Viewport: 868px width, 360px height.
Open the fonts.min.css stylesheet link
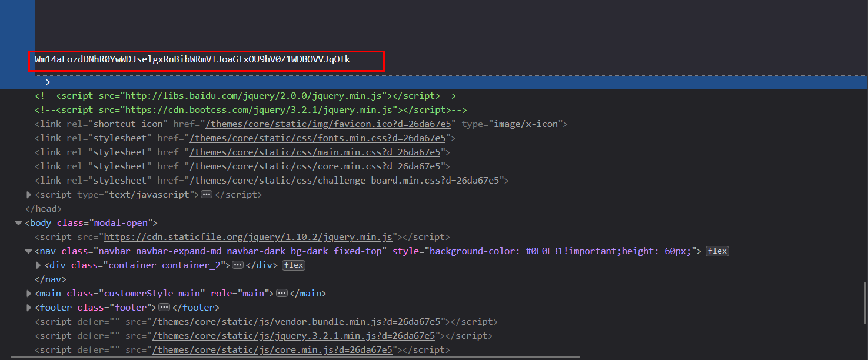[318, 138]
